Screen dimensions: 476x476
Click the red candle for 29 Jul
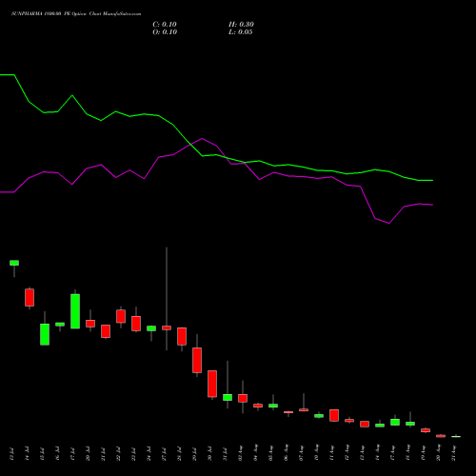197,360
